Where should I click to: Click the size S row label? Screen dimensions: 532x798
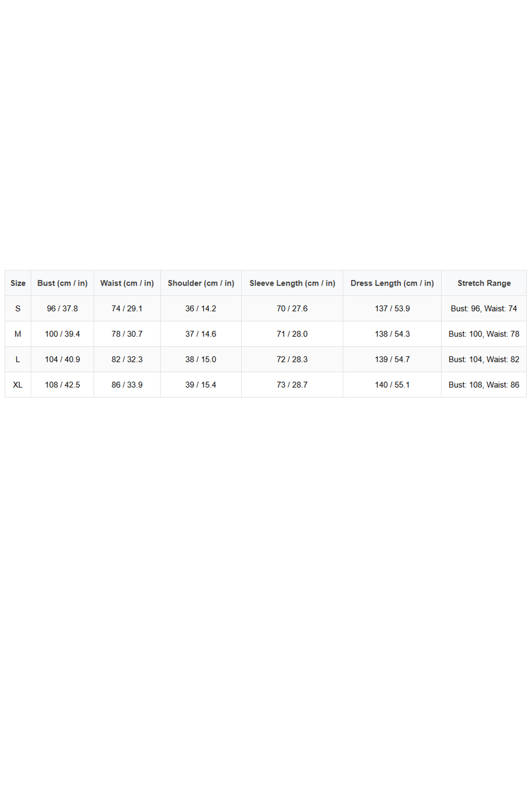pyautogui.click(x=18, y=309)
